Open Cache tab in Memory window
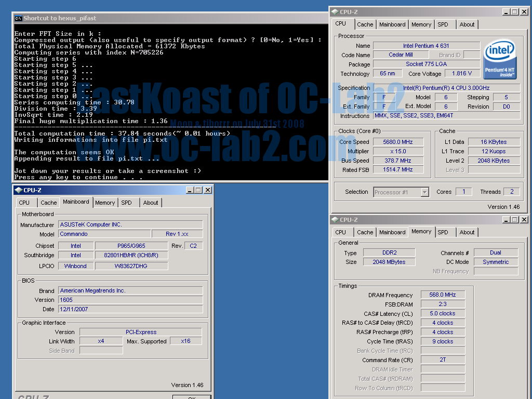532x399 pixels. click(365, 232)
